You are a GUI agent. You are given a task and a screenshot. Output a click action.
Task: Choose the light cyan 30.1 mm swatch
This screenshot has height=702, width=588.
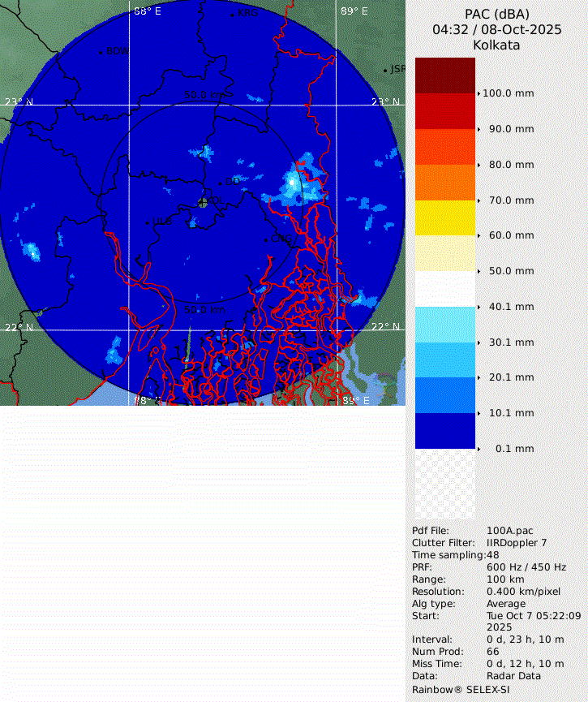pyautogui.click(x=444, y=324)
